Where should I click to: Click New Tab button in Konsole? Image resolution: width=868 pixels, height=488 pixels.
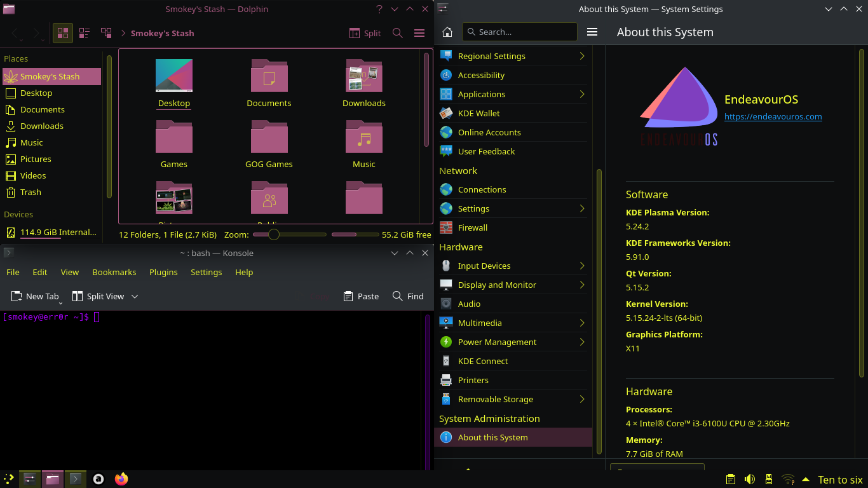point(36,296)
